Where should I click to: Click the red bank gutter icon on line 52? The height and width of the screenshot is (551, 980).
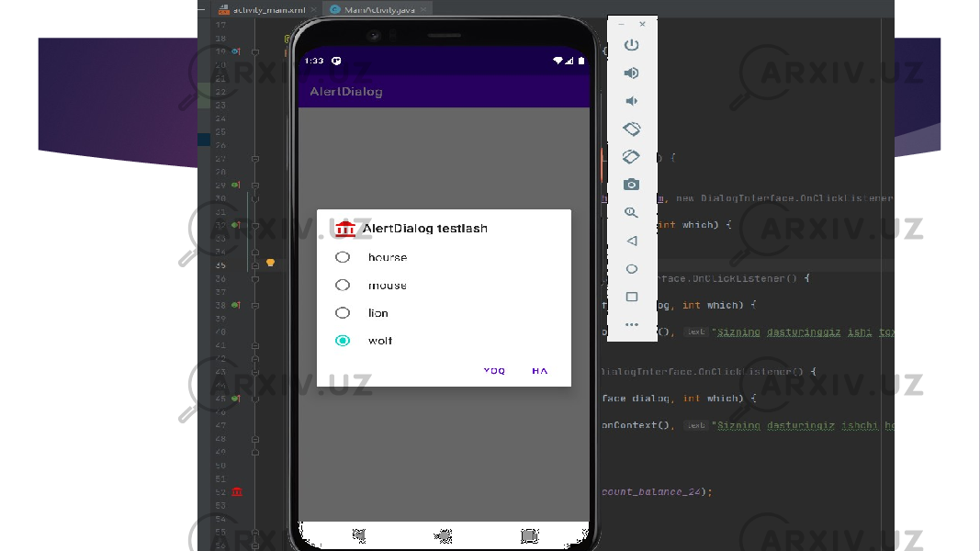tap(237, 491)
